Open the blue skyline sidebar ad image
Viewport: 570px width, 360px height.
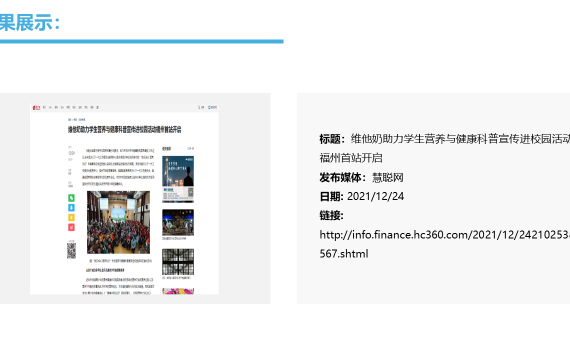[x=178, y=179]
